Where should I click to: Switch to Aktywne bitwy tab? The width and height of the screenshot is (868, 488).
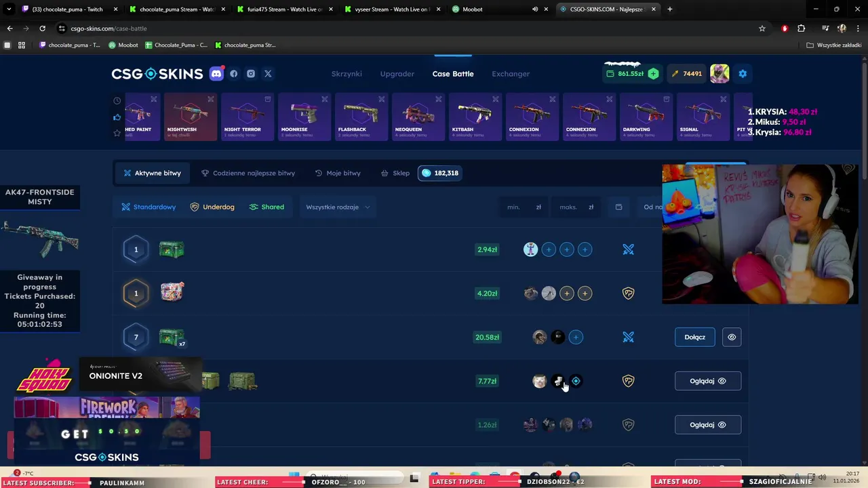coord(152,173)
